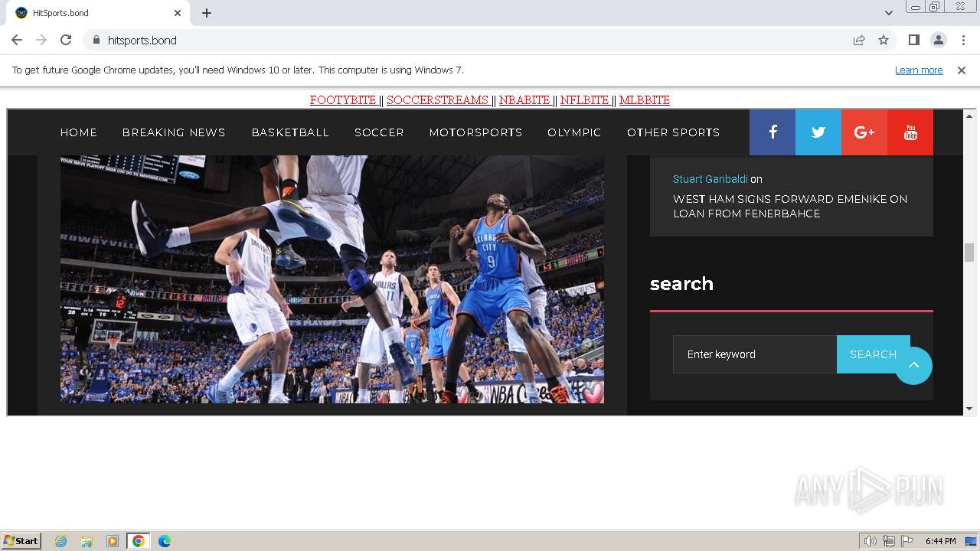Image resolution: width=980 pixels, height=551 pixels.
Task: Follow the NFLBITE link
Action: pyautogui.click(x=585, y=100)
